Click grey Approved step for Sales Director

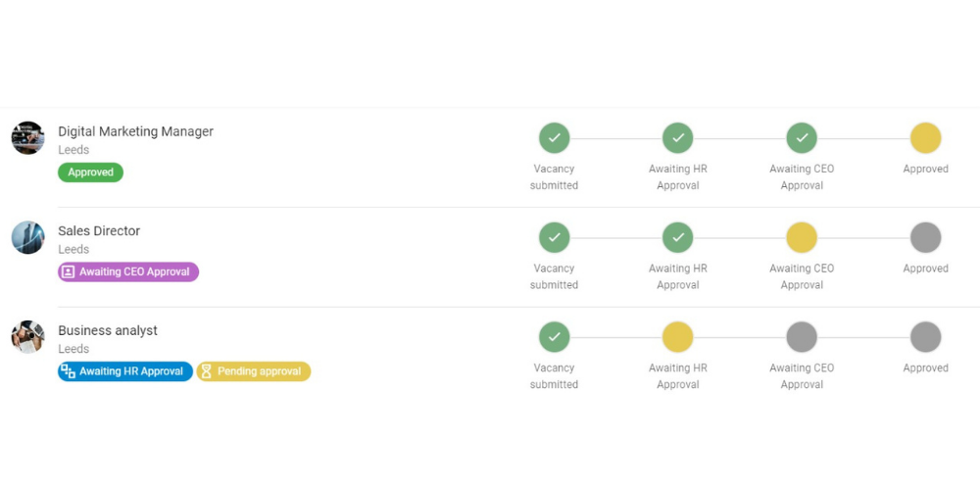[x=925, y=237]
